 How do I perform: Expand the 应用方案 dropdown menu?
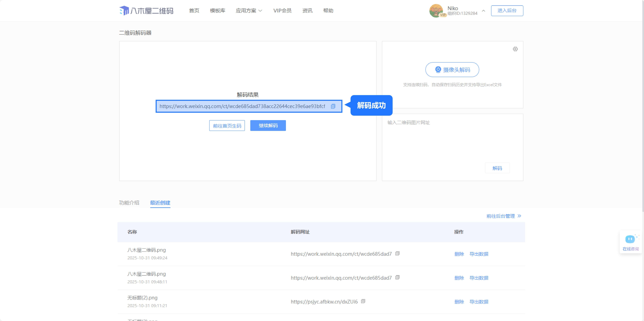(x=249, y=10)
